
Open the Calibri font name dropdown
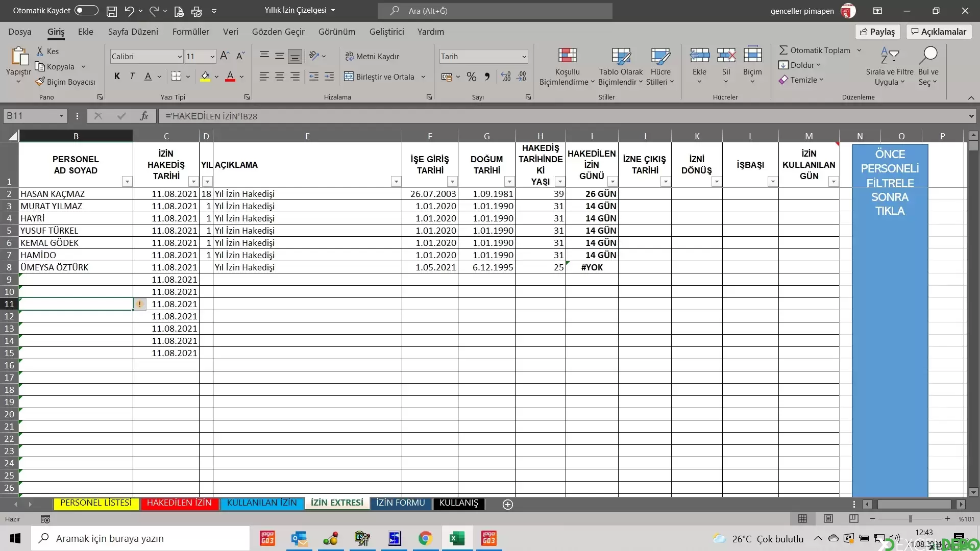(180, 57)
